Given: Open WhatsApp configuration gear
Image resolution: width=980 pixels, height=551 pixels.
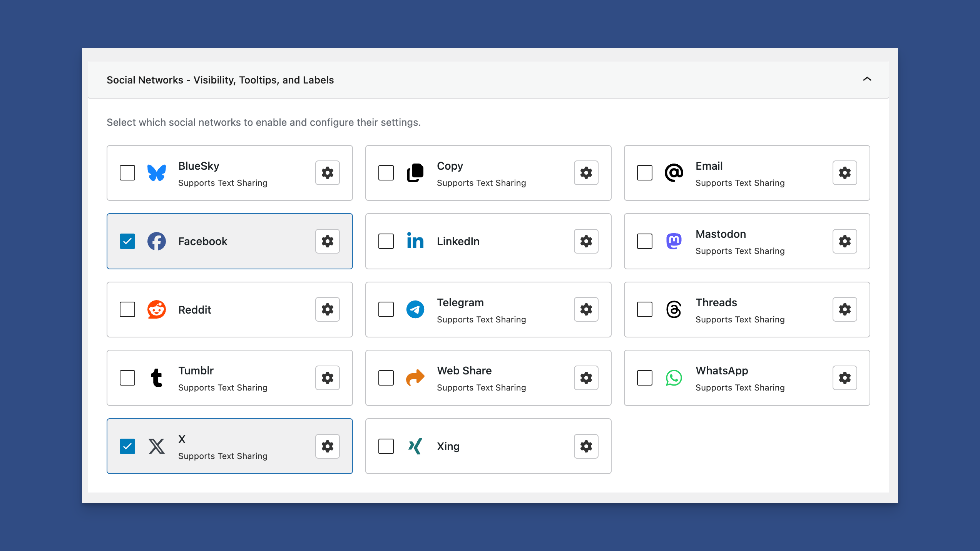Looking at the screenshot, I should click(845, 378).
